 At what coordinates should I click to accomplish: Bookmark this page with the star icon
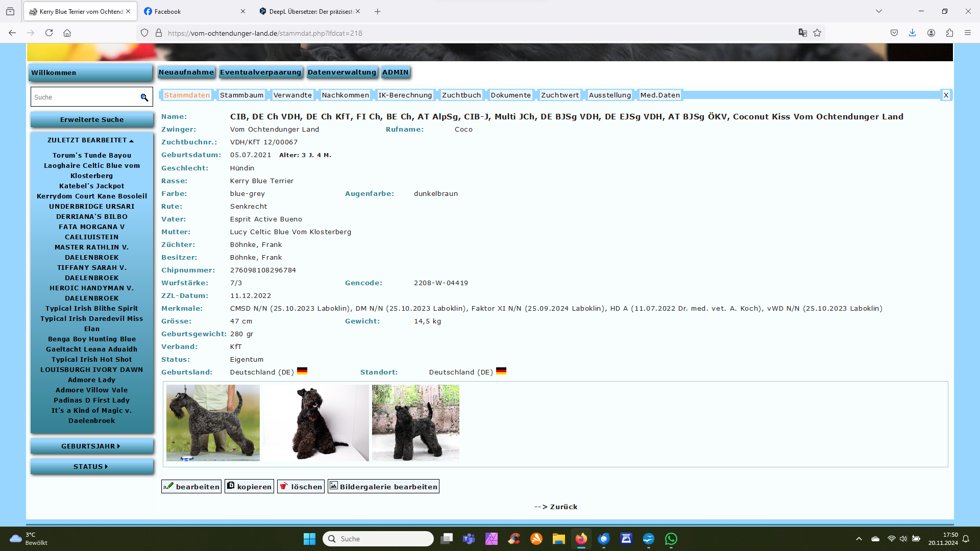pos(817,33)
